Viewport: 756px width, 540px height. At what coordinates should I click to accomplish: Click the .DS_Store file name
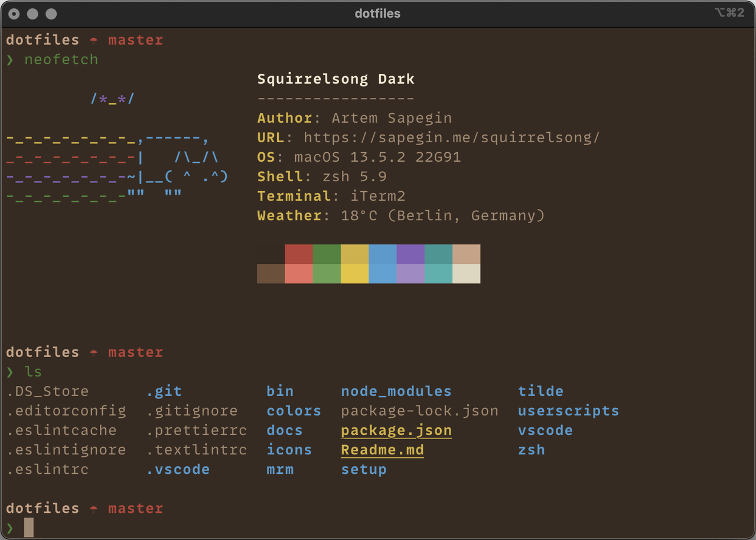point(48,391)
